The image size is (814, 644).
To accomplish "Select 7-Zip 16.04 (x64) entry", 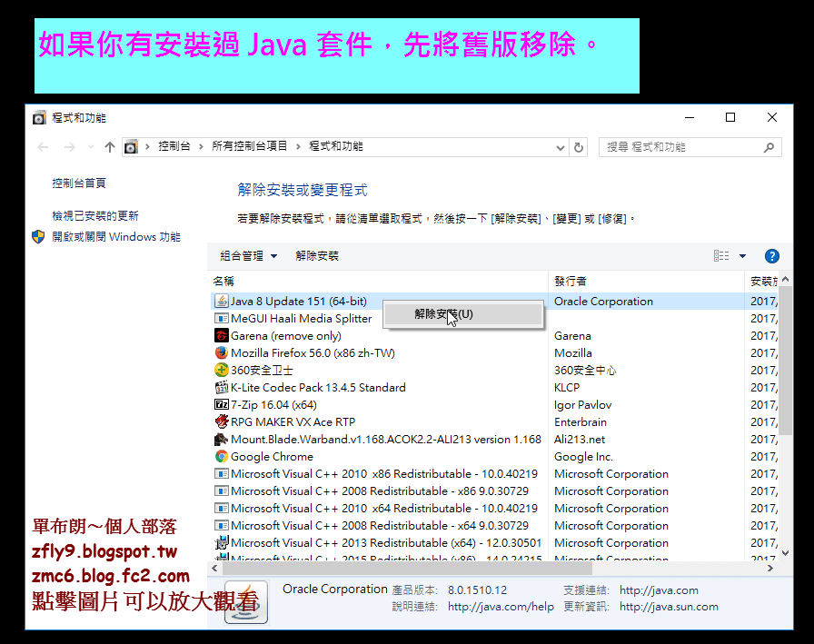I will tap(273, 405).
